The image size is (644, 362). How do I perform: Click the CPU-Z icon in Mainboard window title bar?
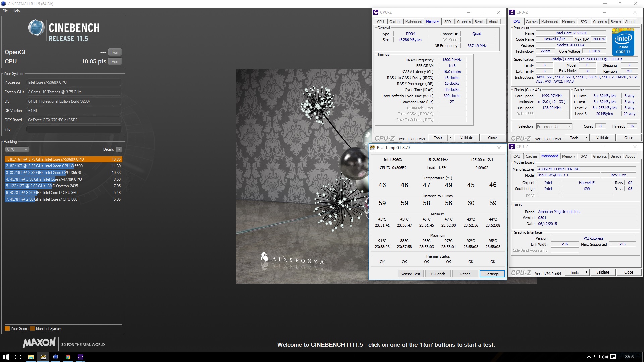coord(512,147)
